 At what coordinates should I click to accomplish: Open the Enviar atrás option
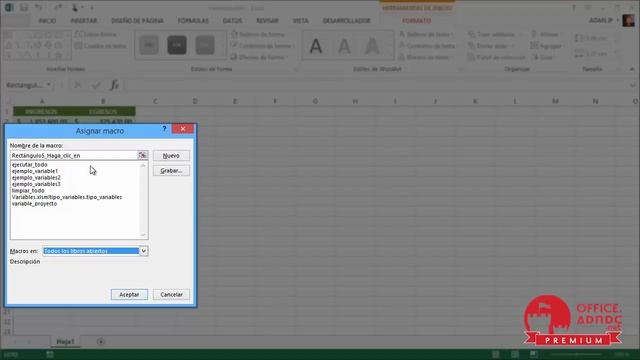(x=491, y=46)
